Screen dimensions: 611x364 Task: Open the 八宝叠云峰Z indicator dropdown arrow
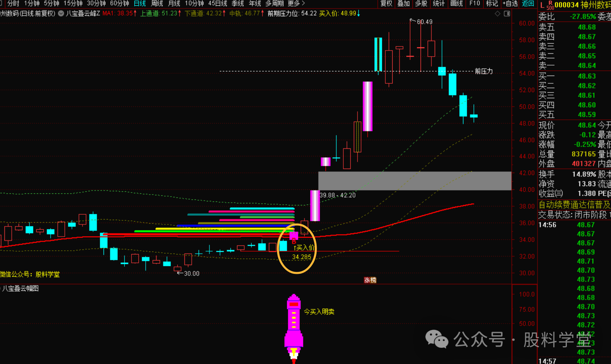click(x=61, y=13)
